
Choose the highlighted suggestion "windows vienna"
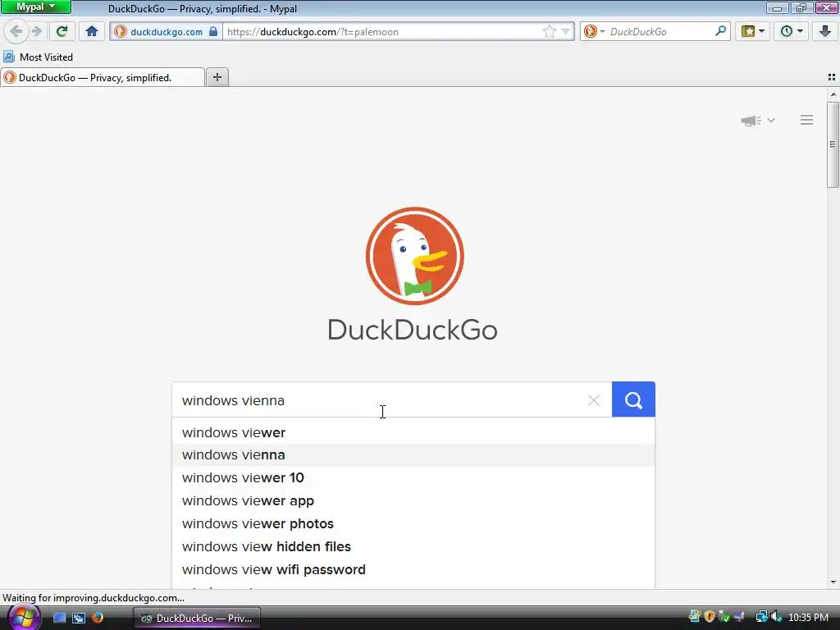click(x=413, y=454)
